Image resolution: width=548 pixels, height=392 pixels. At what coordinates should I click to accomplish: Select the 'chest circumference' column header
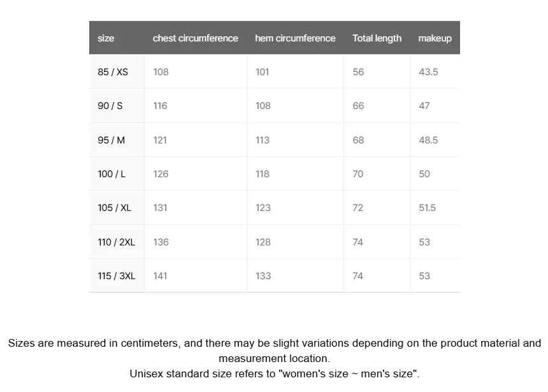tap(195, 38)
